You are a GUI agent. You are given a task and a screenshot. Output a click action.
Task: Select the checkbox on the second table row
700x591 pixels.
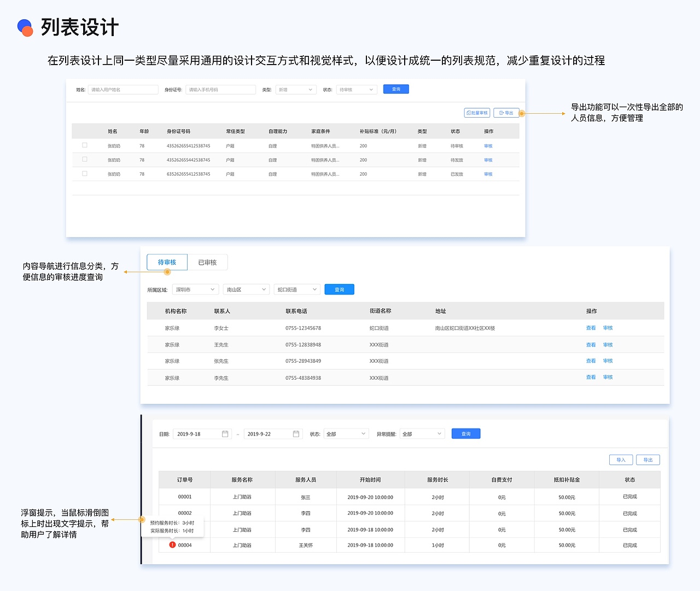coord(85,159)
